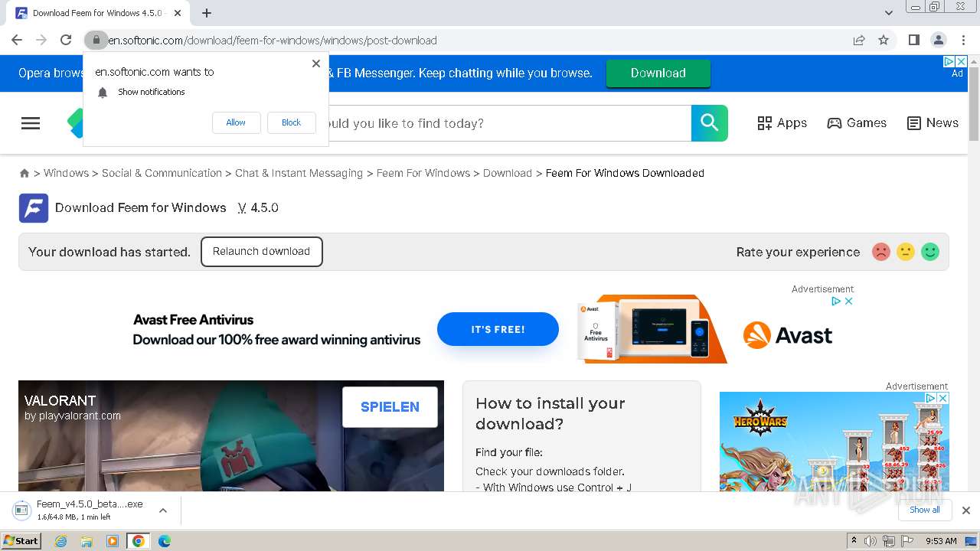Viewport: 980px width, 551px height.
Task: Reload the current page
Action: point(66,40)
